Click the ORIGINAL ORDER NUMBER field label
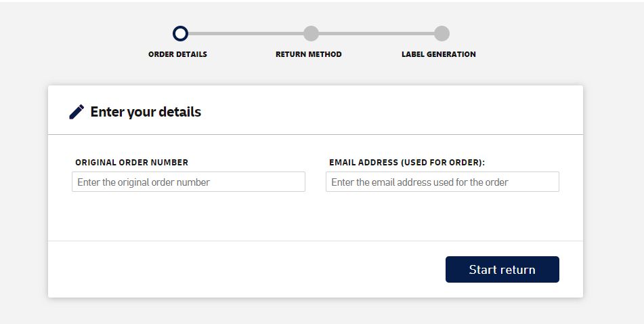This screenshot has width=644, height=324. pyautogui.click(x=131, y=163)
